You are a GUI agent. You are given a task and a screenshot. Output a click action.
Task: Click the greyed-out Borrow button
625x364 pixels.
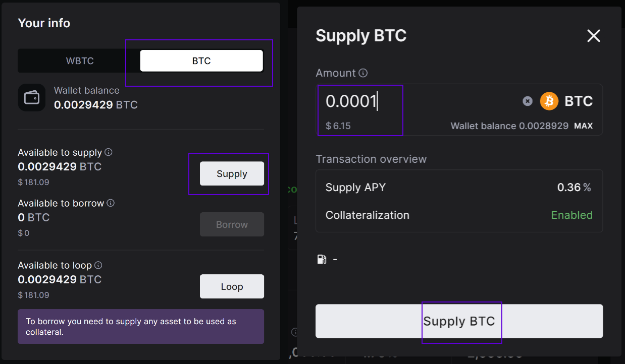click(x=232, y=224)
